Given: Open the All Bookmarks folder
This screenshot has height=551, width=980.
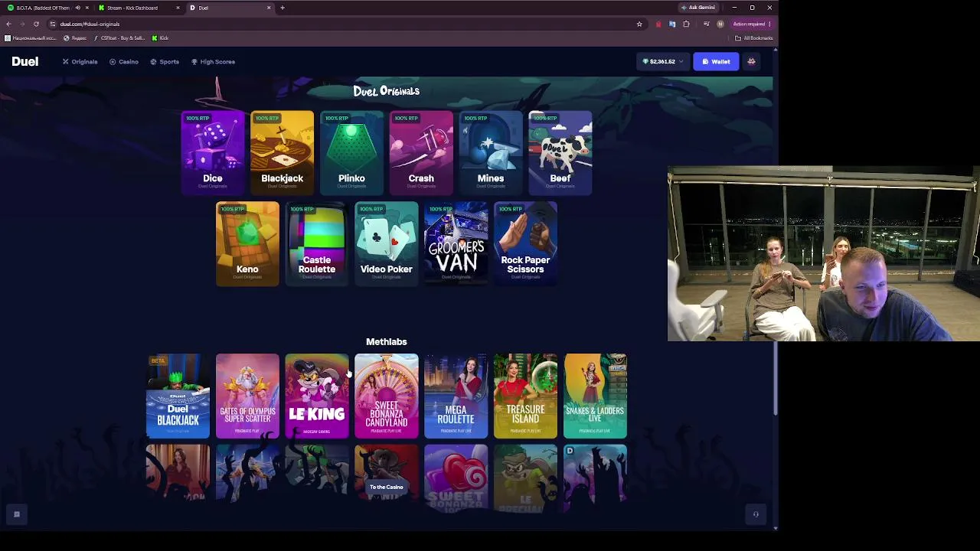Looking at the screenshot, I should point(753,38).
